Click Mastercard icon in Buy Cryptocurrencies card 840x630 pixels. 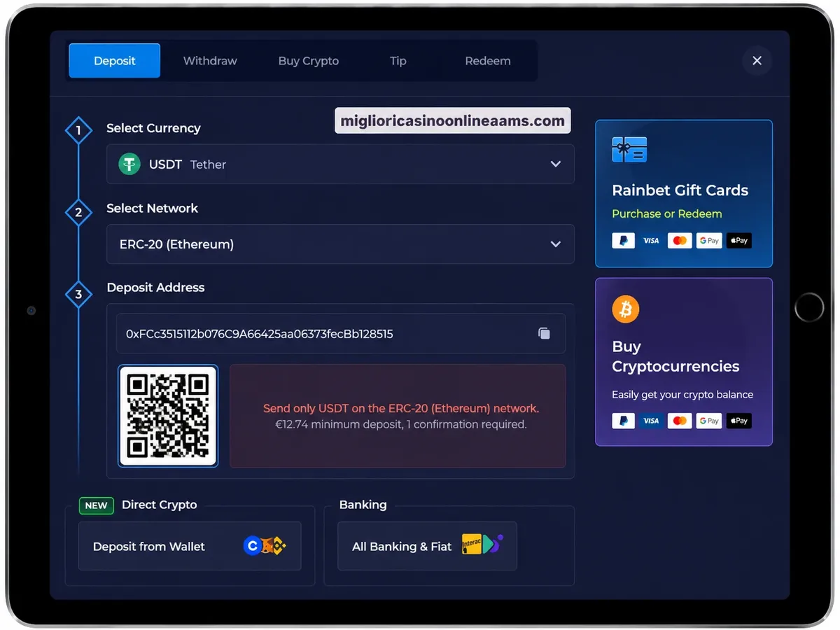coord(680,421)
